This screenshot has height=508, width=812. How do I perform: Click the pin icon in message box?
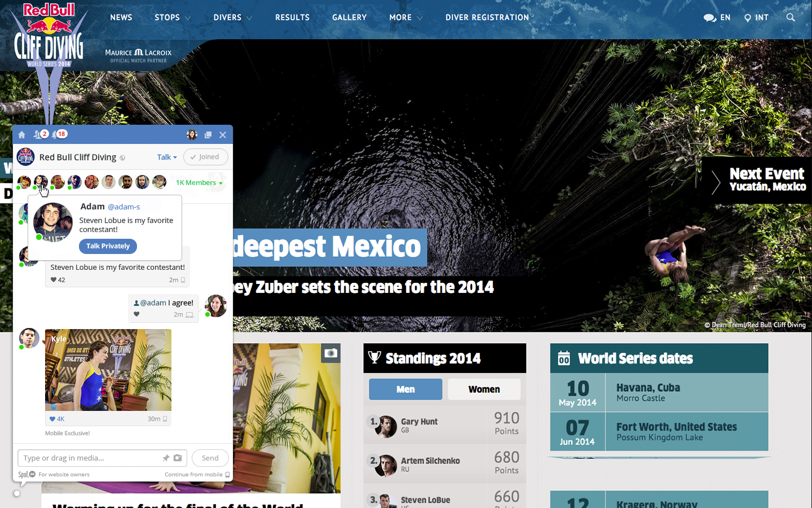coord(166,458)
